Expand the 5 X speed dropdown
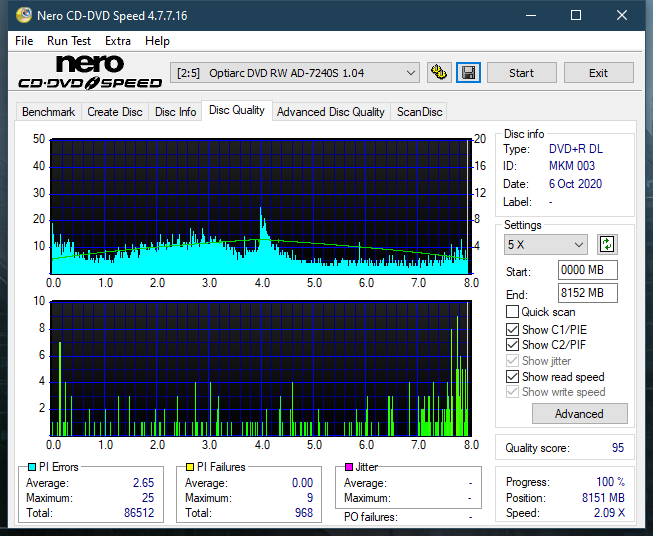Viewport: 653px width, 536px height. [546, 244]
